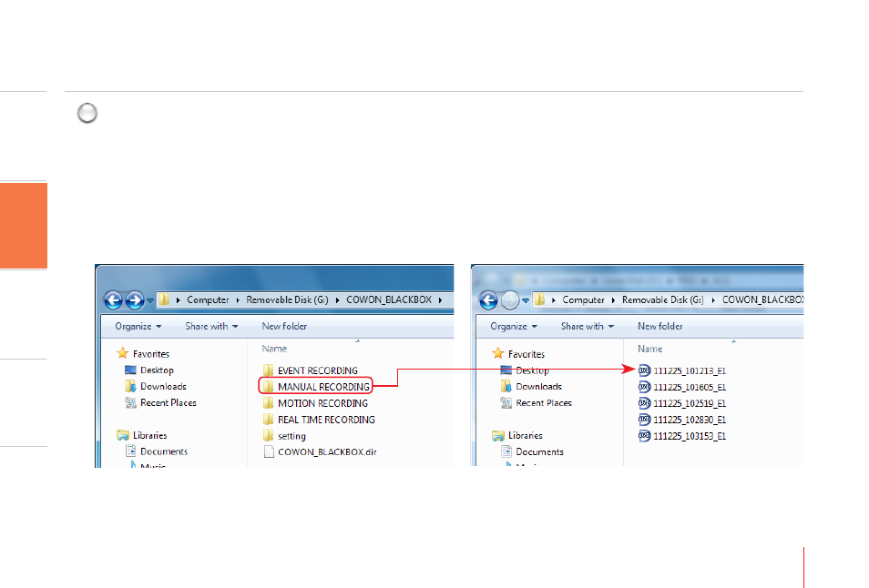Click the "MANUAL RECORDING" folder name
The image size is (869, 588).
(323, 387)
